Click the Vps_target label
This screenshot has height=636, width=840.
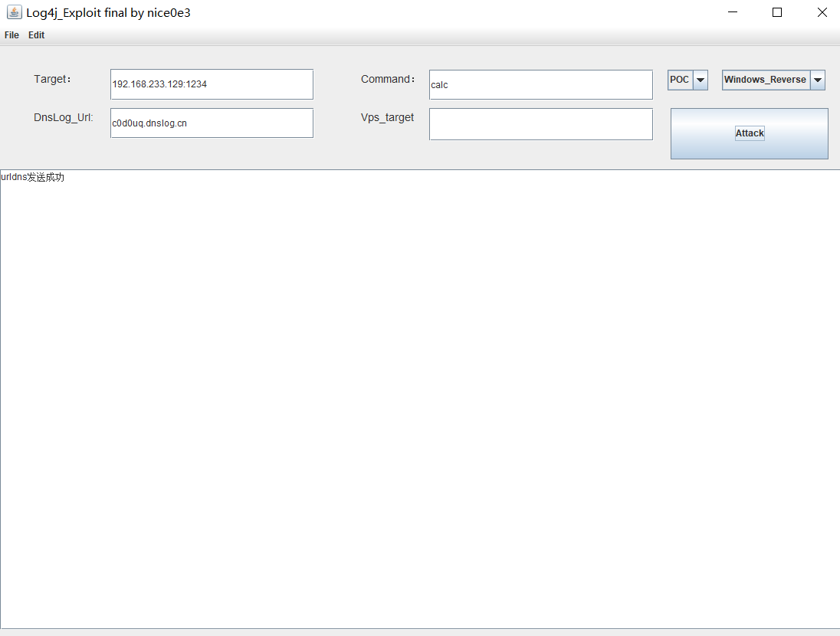(x=387, y=118)
